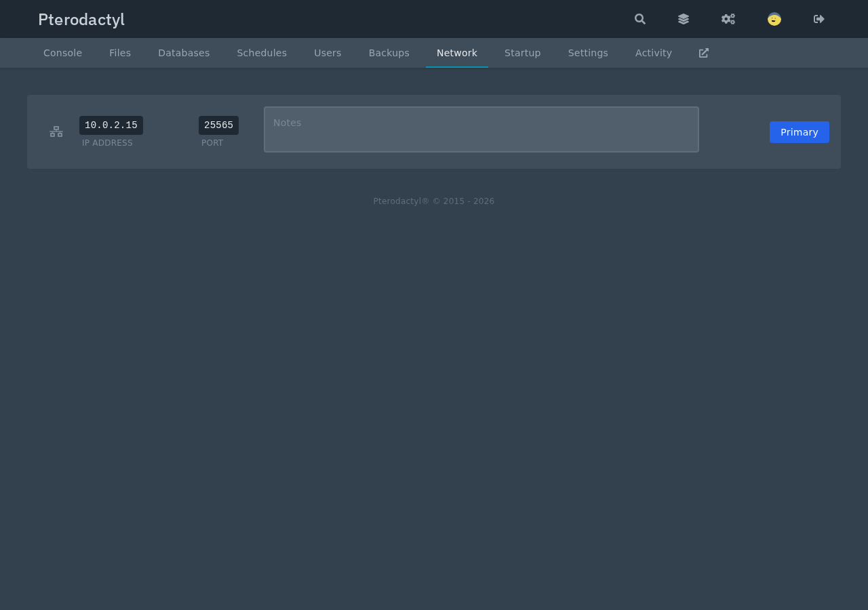Click the sign out icon

pos(819,19)
